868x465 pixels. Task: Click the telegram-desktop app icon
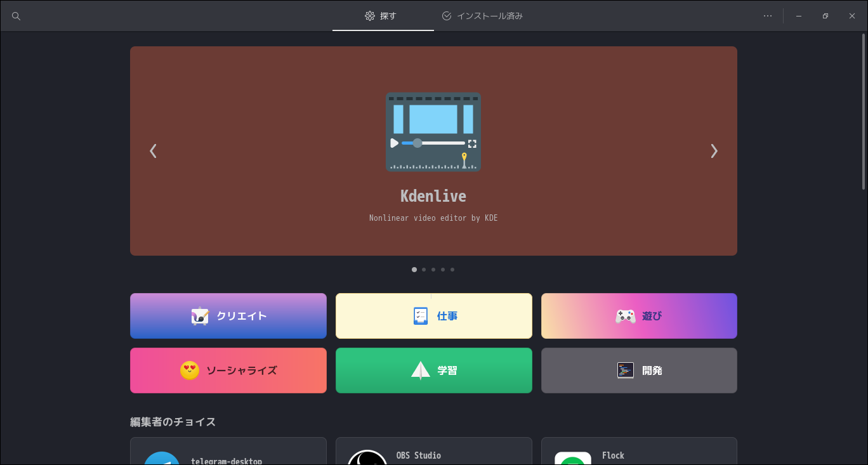pyautogui.click(x=162, y=458)
